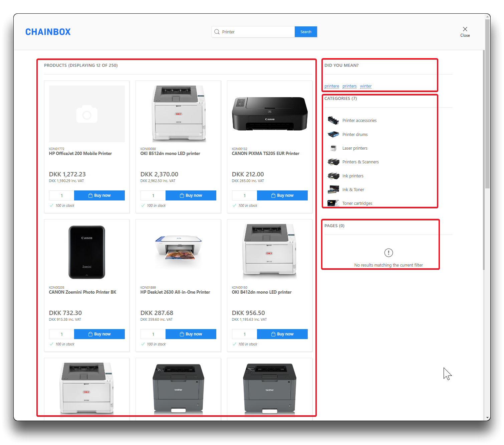
Task: Open CANON Zoemini Photo Printer BK title
Action: (x=83, y=292)
